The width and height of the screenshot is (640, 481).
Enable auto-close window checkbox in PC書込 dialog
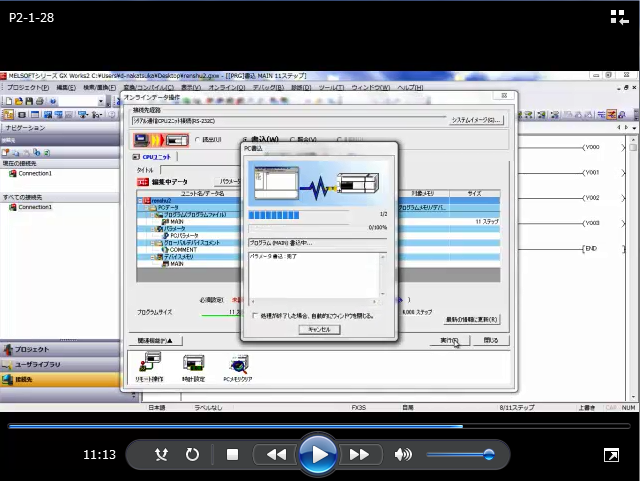click(254, 316)
